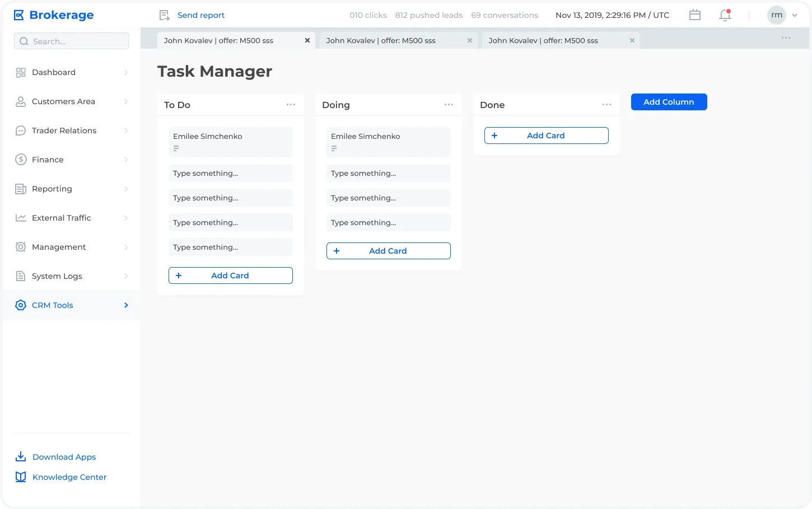Click the Trader Relations chat icon
The width and height of the screenshot is (812, 509).
click(x=21, y=130)
